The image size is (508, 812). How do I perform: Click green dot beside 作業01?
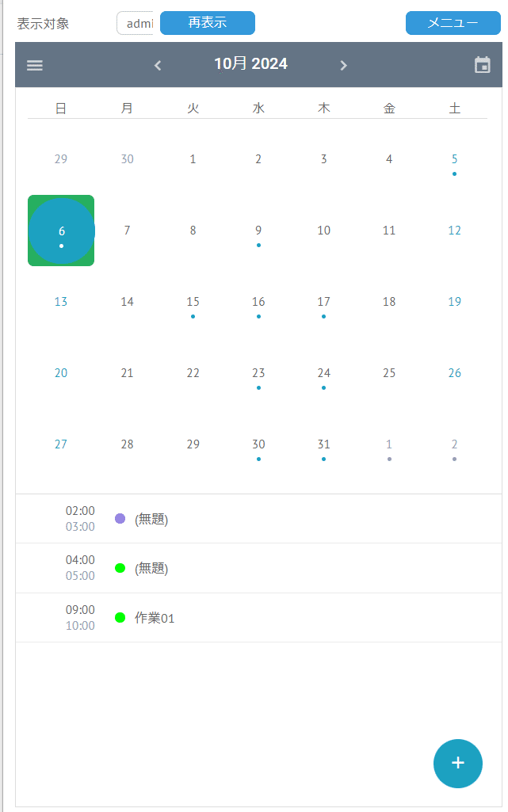(120, 617)
